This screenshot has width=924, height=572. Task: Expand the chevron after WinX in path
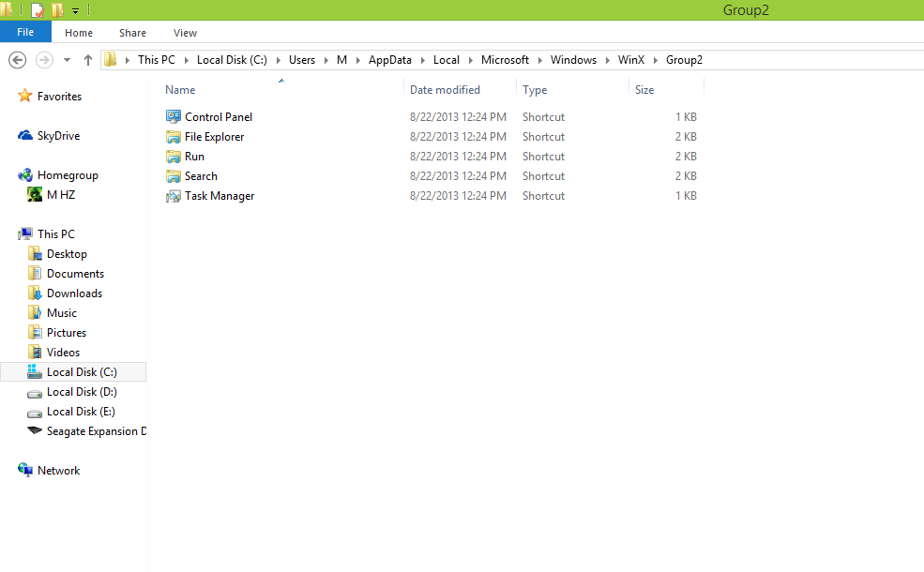pyautogui.click(x=656, y=60)
